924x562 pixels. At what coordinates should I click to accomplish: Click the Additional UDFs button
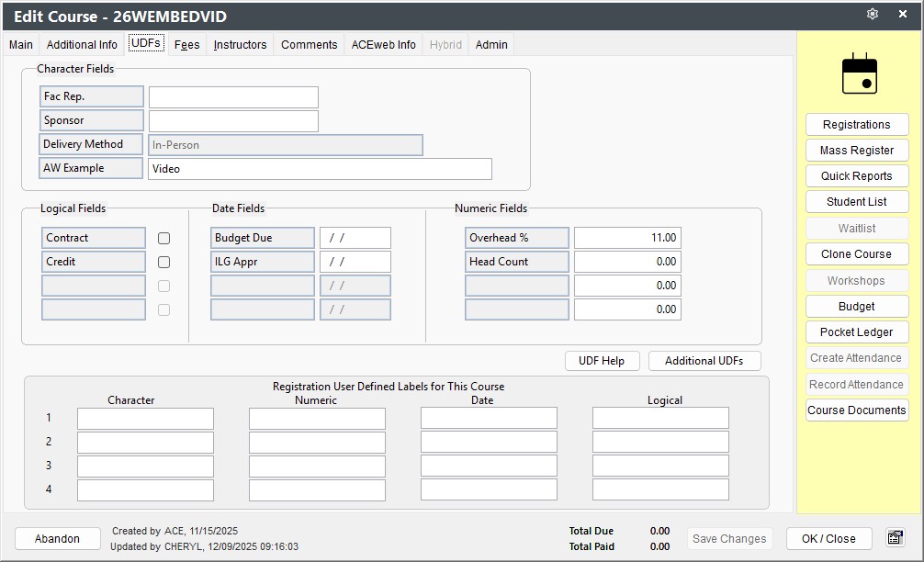point(704,361)
